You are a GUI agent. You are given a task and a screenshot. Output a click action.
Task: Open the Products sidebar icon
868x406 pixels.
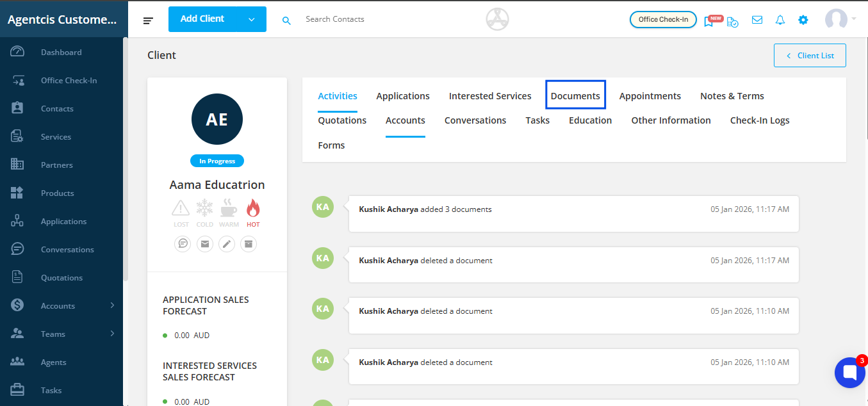(x=17, y=193)
